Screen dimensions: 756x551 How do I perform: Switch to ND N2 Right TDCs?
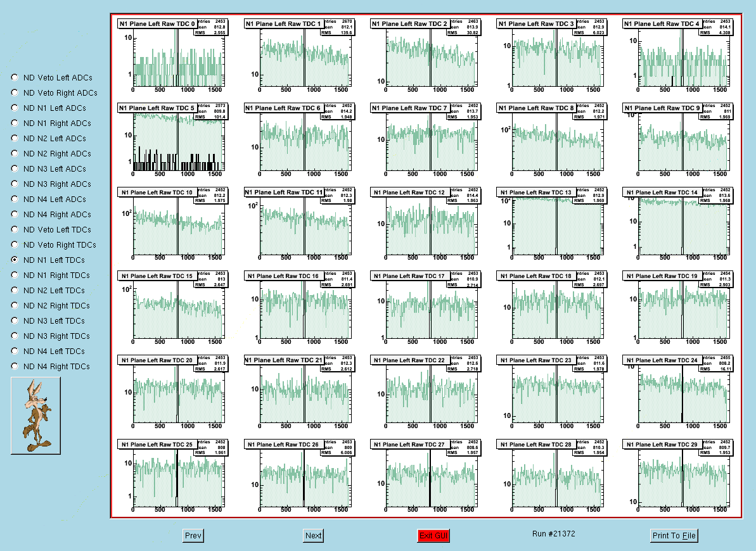[x=15, y=305]
